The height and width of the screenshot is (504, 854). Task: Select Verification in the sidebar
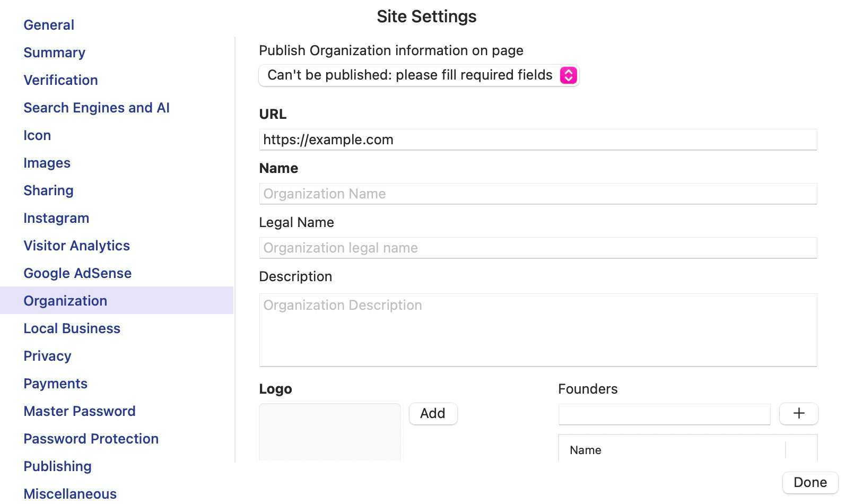[x=60, y=80]
